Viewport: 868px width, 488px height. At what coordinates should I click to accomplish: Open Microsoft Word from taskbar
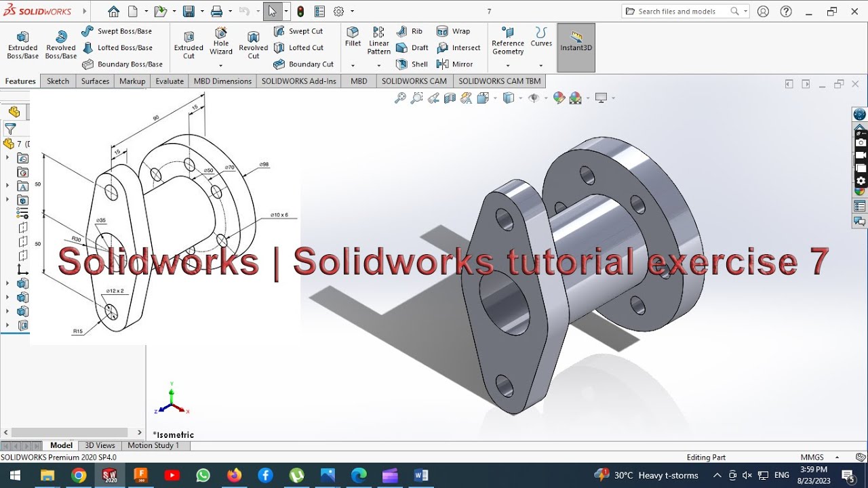(421, 475)
